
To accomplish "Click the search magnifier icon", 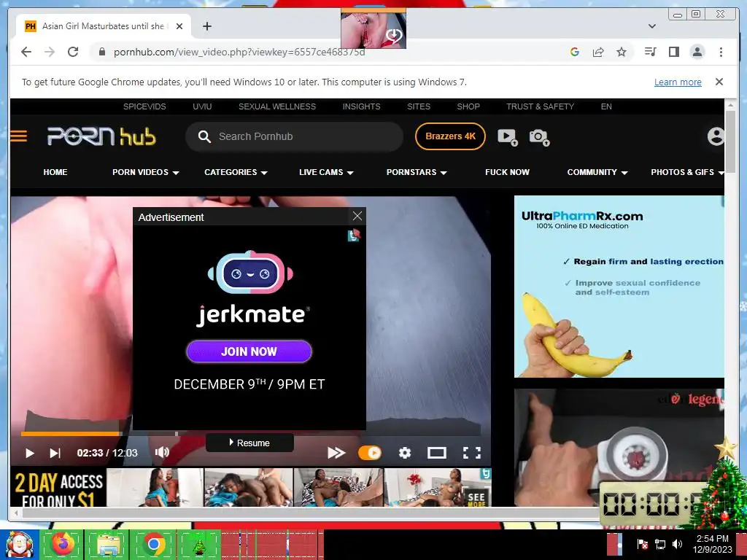I will [x=204, y=136].
